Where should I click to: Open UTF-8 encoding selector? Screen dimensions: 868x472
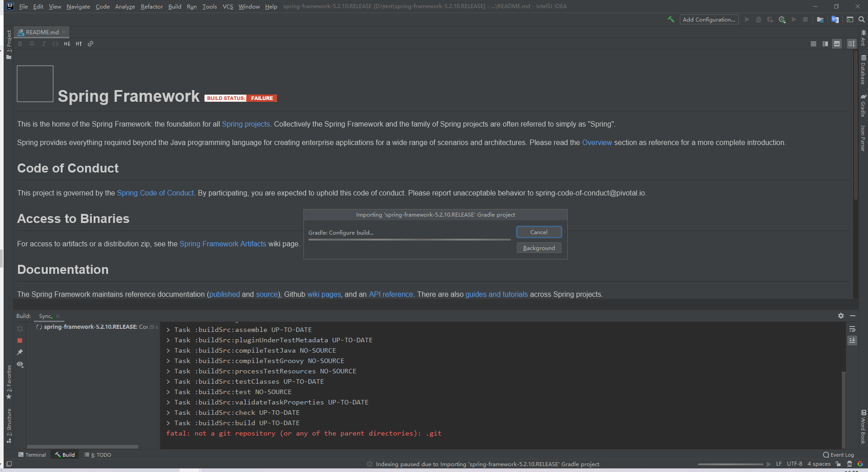(795, 464)
